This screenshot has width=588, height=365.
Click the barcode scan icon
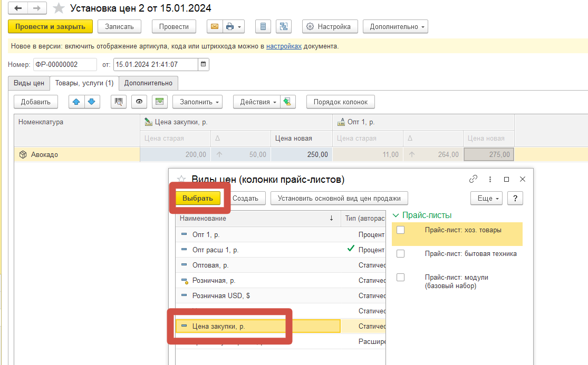(119, 102)
